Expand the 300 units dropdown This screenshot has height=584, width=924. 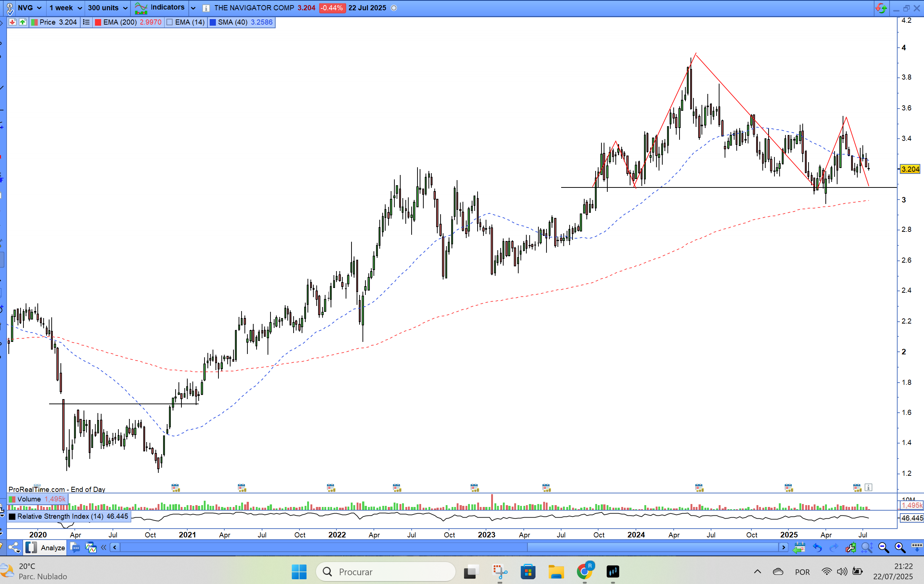pyautogui.click(x=107, y=8)
